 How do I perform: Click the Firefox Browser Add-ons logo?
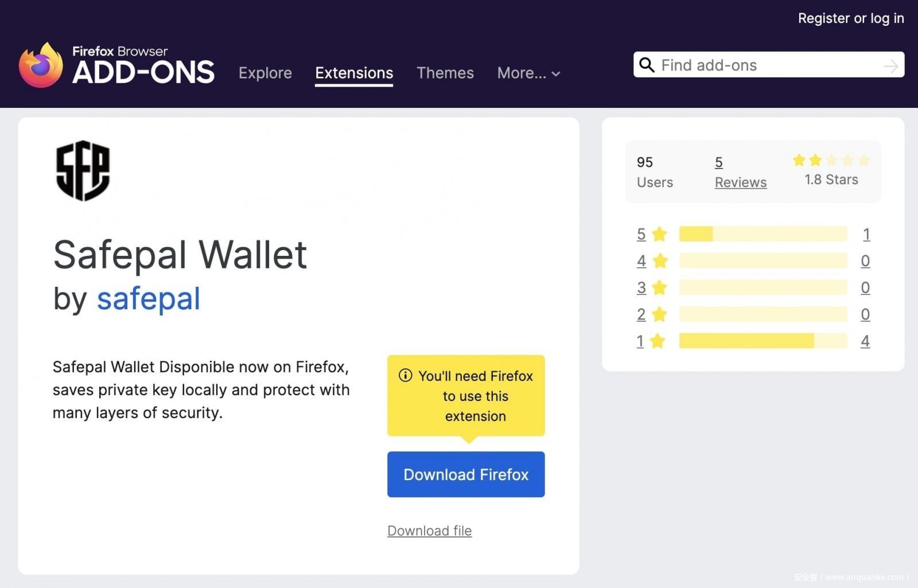click(116, 65)
